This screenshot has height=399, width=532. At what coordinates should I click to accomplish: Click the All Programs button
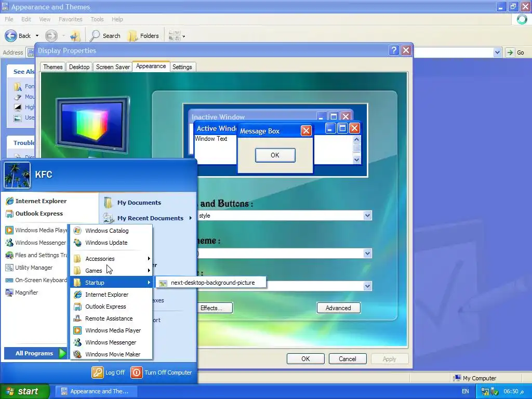pyautogui.click(x=35, y=353)
